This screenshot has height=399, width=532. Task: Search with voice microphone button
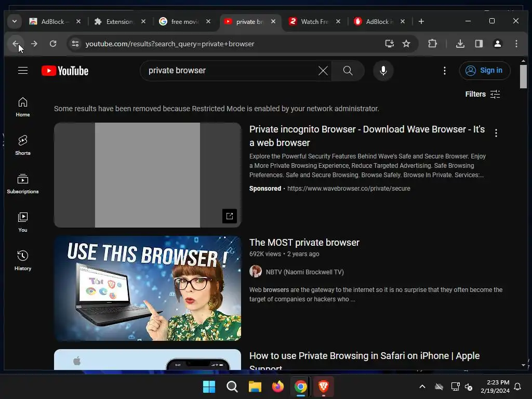point(383,71)
